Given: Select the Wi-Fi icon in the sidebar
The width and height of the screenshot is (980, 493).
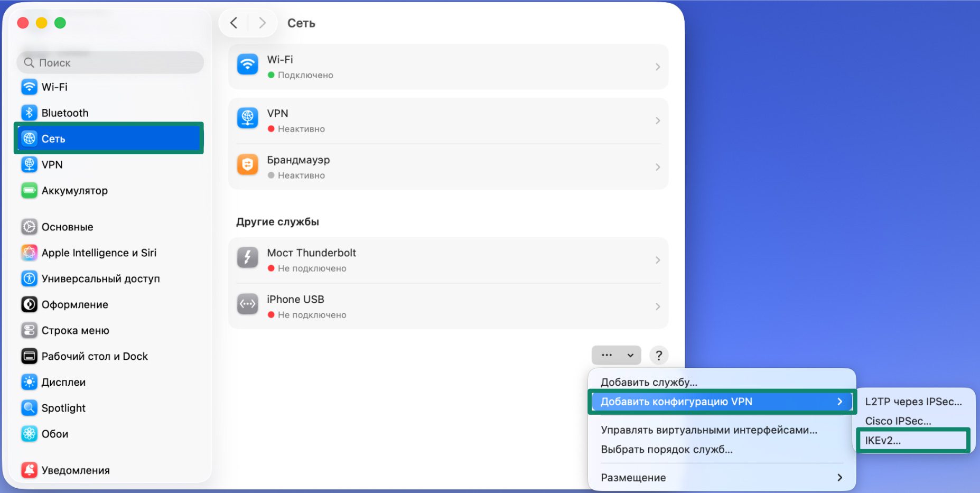Looking at the screenshot, I should (29, 87).
